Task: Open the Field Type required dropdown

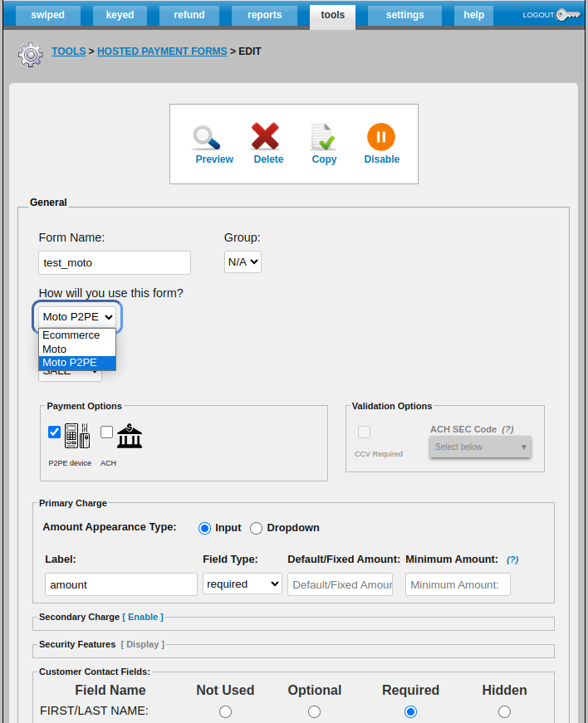Action: pos(243,584)
